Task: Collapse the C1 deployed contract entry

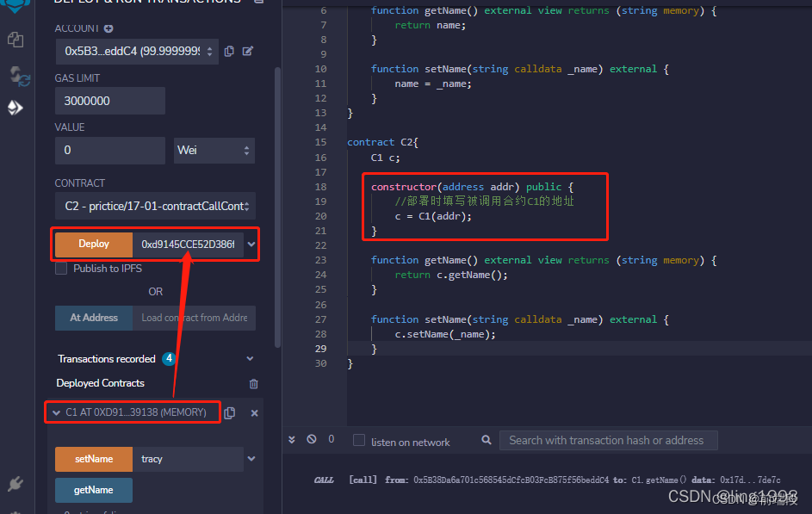Action: coord(57,412)
